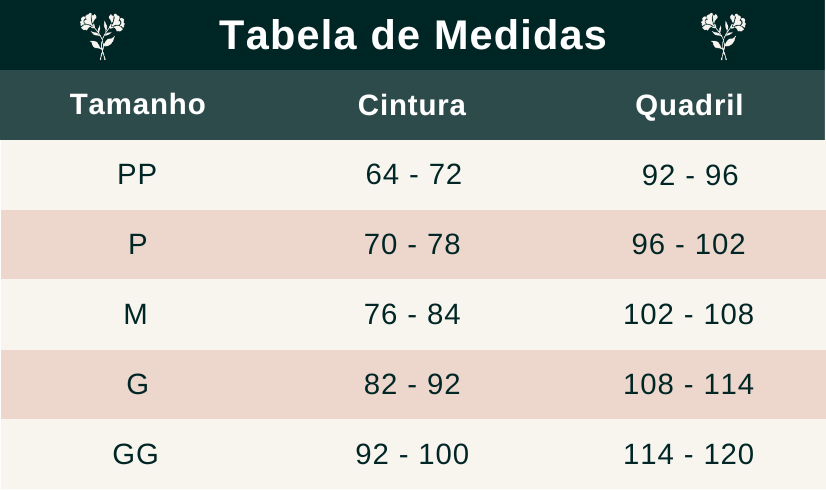Select the M size cell
Image resolution: width=826 pixels, height=490 pixels.
(135, 315)
